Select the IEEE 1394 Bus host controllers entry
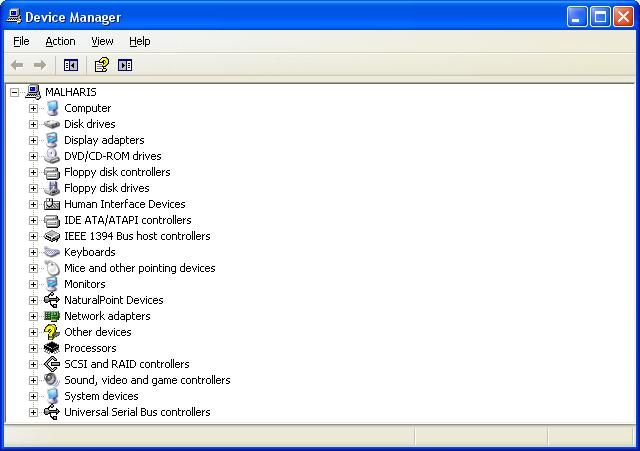Image resolution: width=640 pixels, height=451 pixels. 137,236
